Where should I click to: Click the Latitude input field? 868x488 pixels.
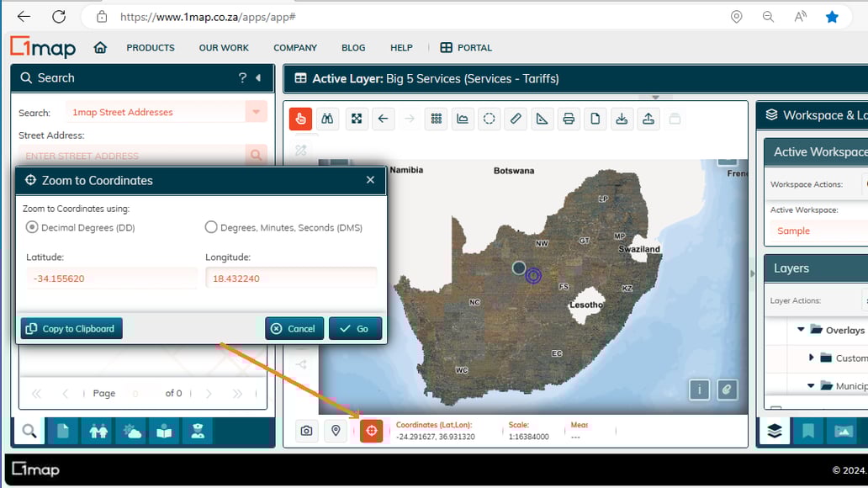coord(111,278)
